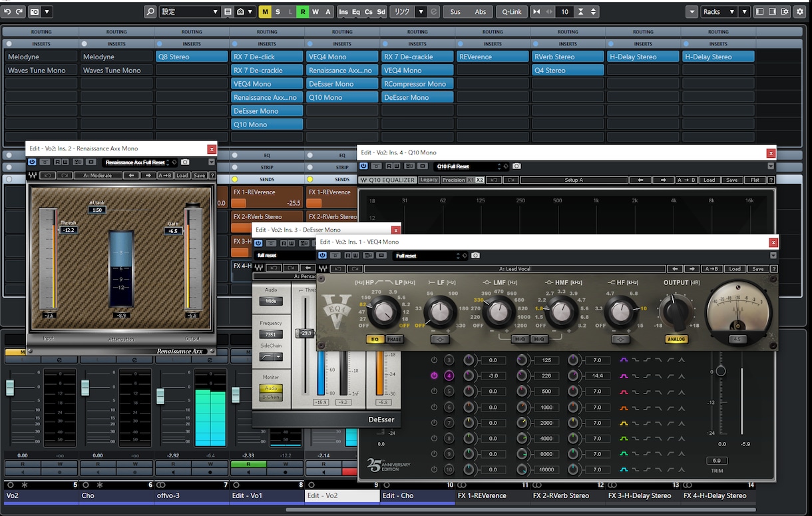Click Renaissance Axx snapshot camera icon
The image size is (812, 516).
[185, 162]
